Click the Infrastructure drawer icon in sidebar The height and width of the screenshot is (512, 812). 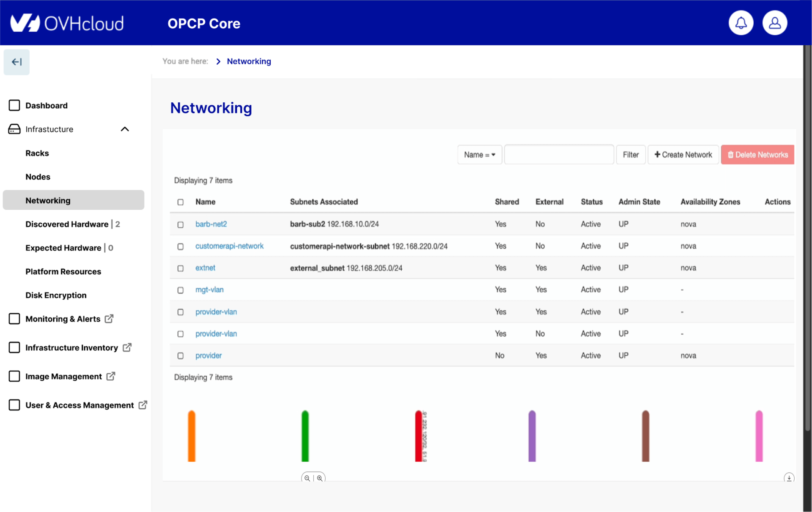pos(14,129)
